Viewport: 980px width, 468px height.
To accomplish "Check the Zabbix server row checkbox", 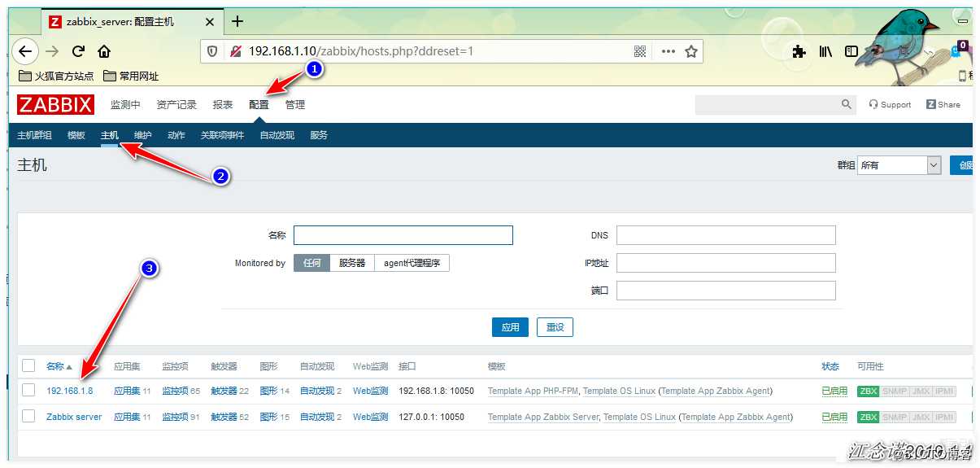I will (28, 416).
